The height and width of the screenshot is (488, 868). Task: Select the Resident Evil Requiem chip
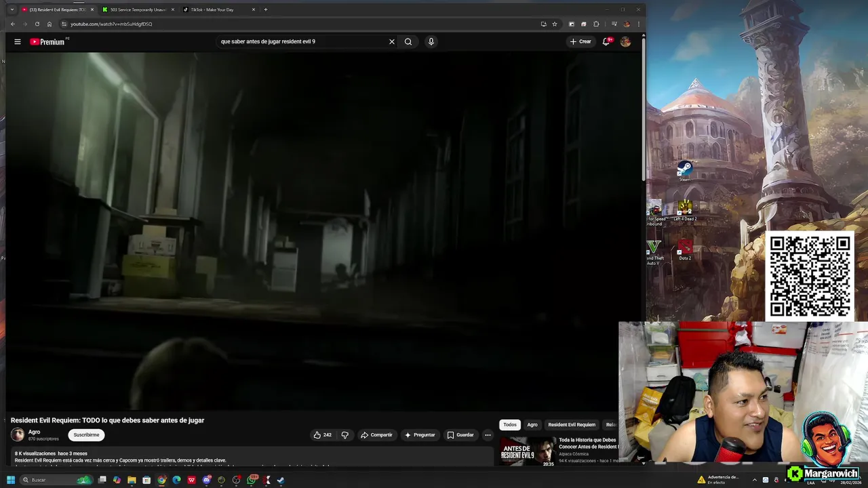tap(572, 425)
